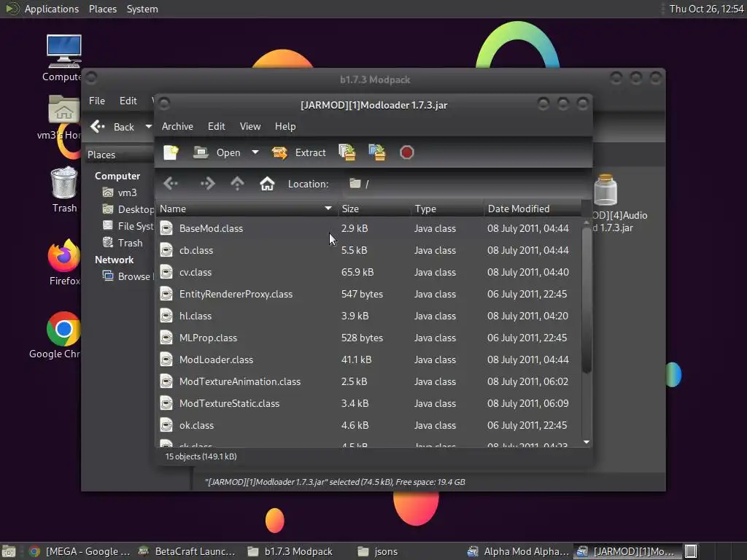Sort by Name column header
Image resolution: width=747 pixels, height=560 pixels.
click(x=247, y=209)
